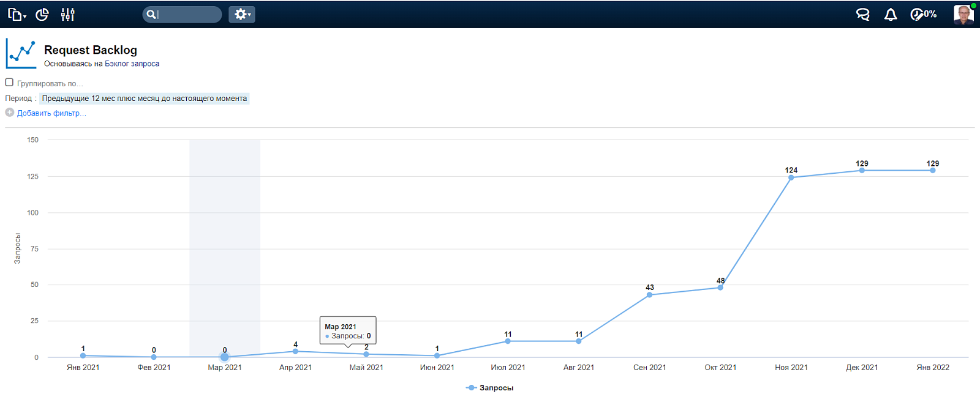Screen dimensions: 980x394
Task: Expand the gear settings dropdown
Action: 242,15
